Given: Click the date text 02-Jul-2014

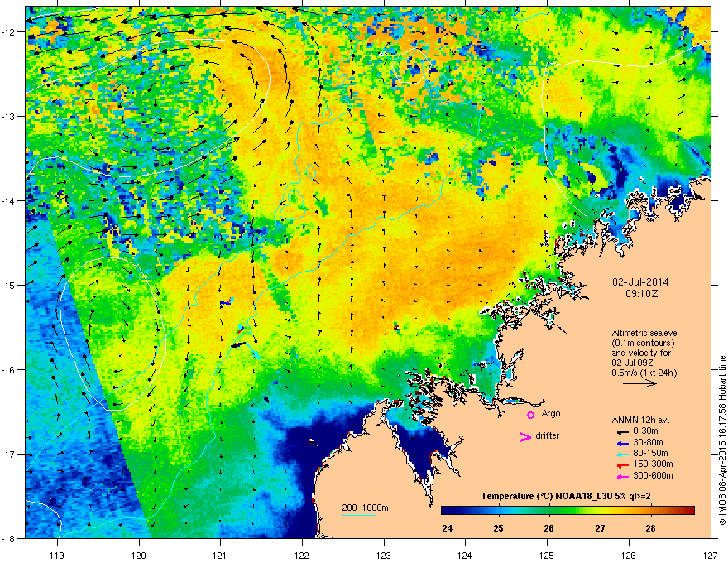Looking at the screenshot, I should [x=640, y=282].
